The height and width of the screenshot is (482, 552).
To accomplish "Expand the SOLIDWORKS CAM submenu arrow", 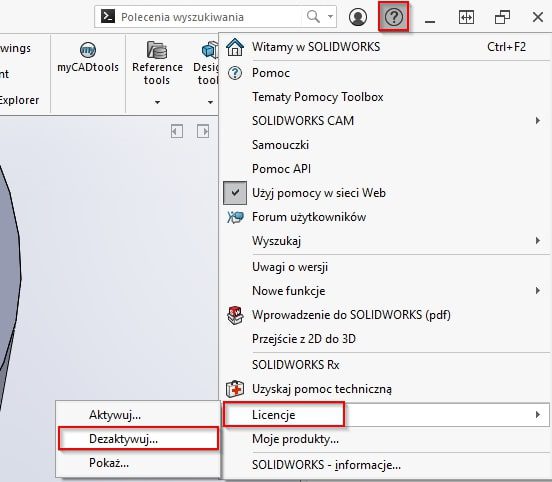I will pos(538,121).
